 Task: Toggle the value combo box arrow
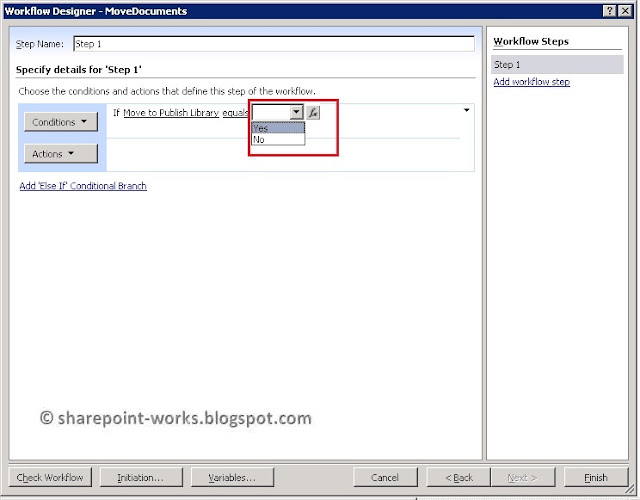click(297, 112)
